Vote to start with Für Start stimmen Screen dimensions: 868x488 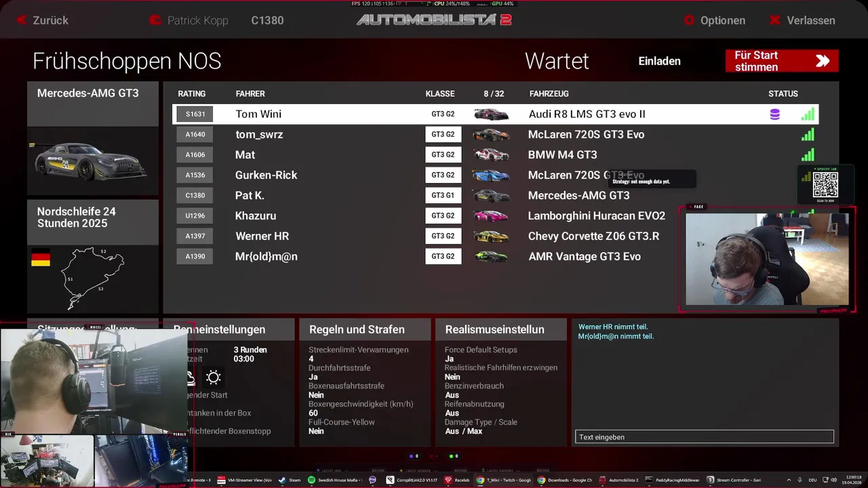(782, 61)
